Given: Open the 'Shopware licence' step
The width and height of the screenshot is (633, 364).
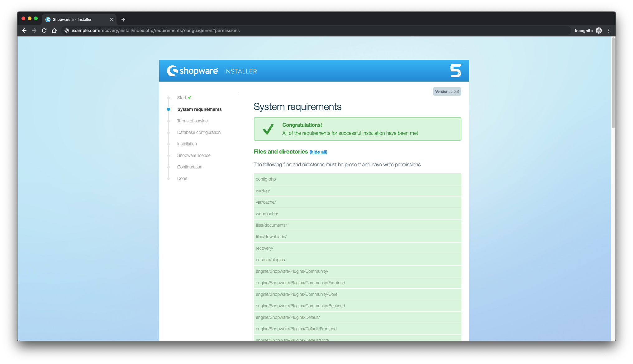Looking at the screenshot, I should click(193, 155).
